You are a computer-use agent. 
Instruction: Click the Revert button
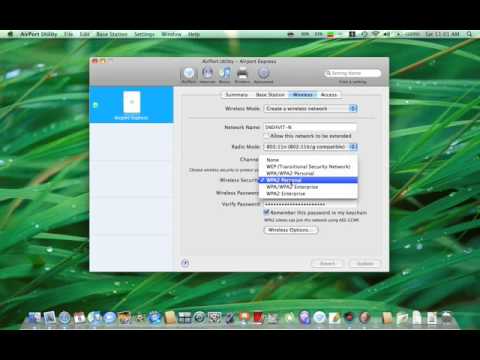[327, 263]
